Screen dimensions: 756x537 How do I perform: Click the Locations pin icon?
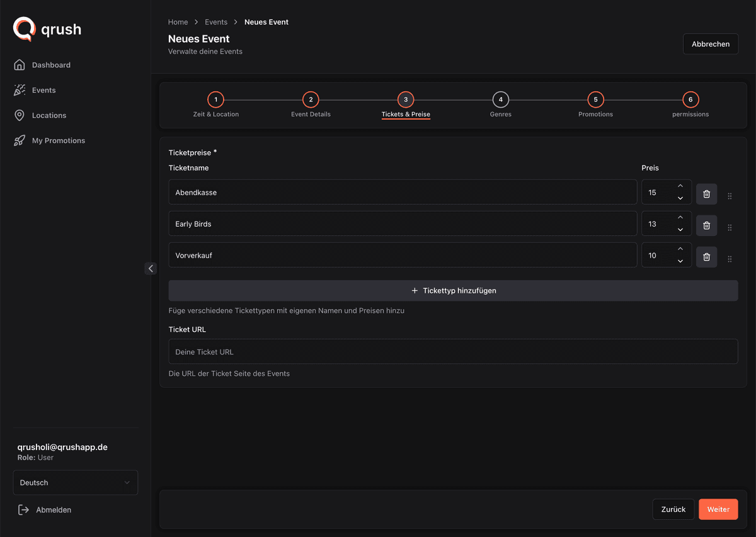coord(20,115)
